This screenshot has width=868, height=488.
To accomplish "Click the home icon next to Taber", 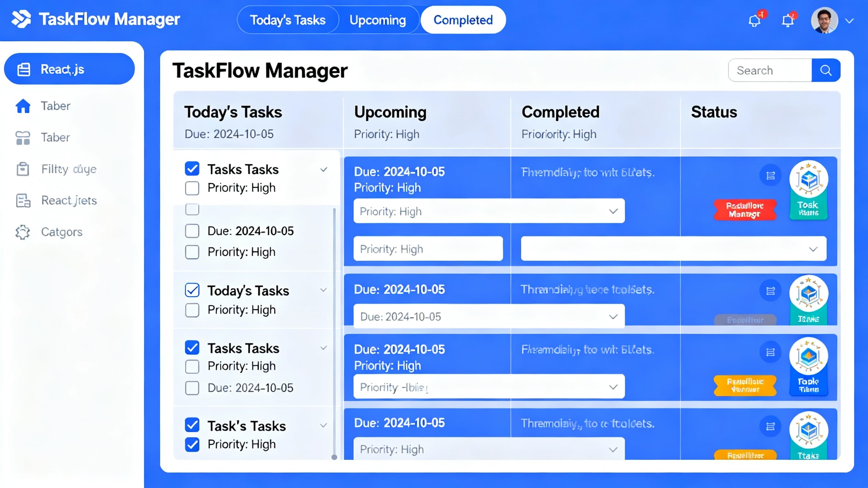I will pos(23,106).
